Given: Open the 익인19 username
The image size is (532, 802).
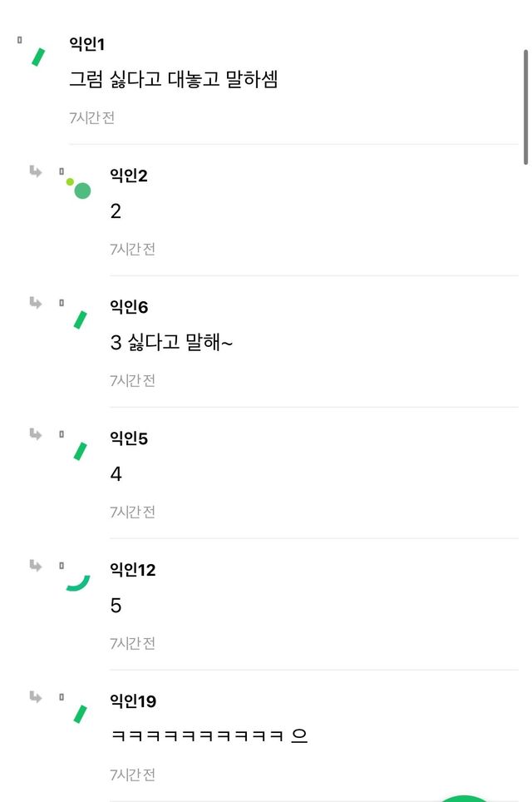Looking at the screenshot, I should 132,701.
